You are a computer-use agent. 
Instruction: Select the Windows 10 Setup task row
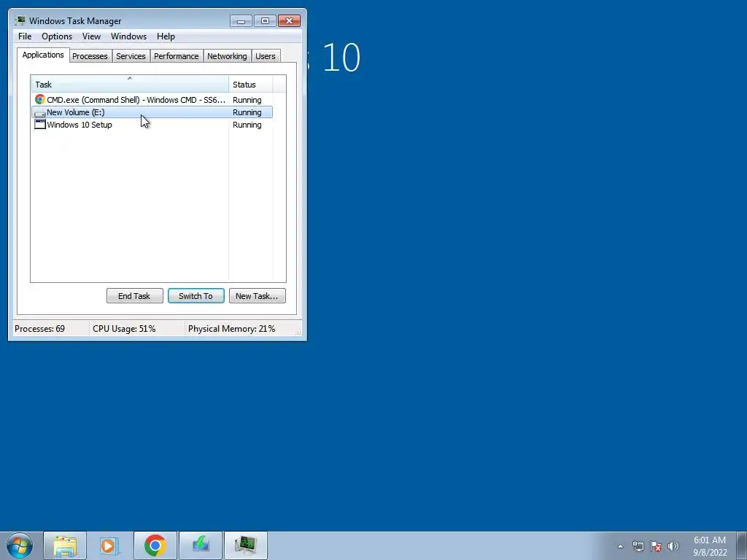coord(152,125)
